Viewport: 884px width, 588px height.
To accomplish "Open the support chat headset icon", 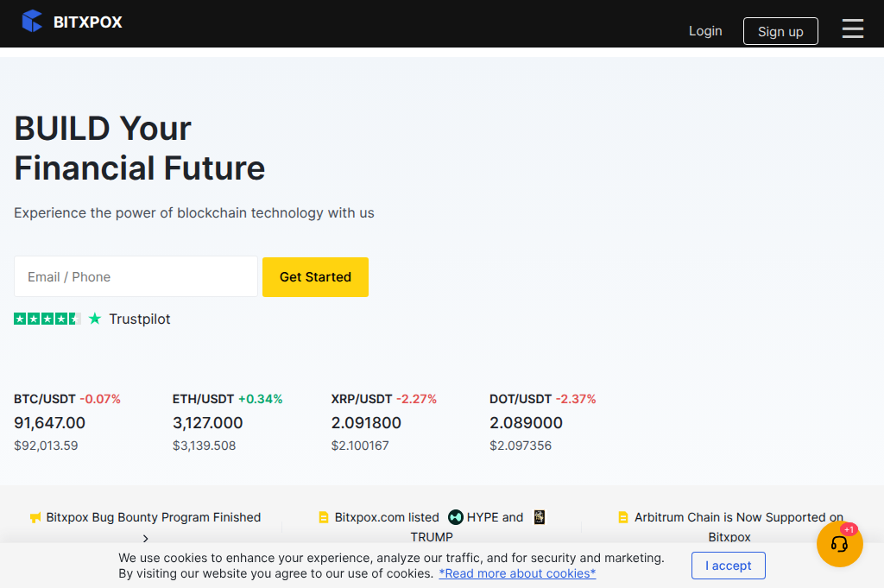I will 838,544.
